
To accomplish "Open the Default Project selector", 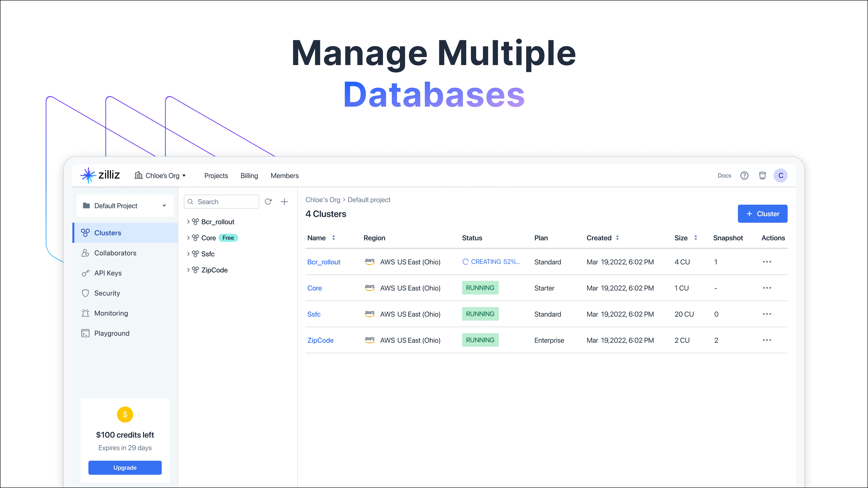I will [125, 206].
